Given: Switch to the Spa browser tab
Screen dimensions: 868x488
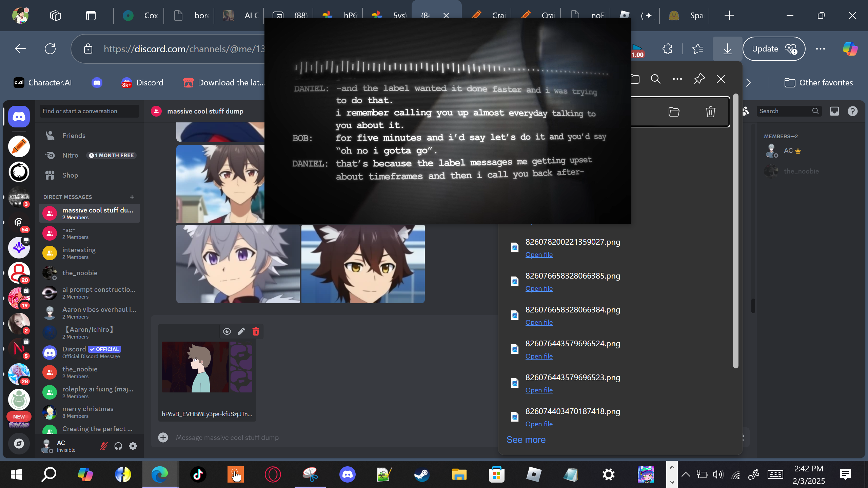Looking at the screenshot, I should (x=686, y=16).
